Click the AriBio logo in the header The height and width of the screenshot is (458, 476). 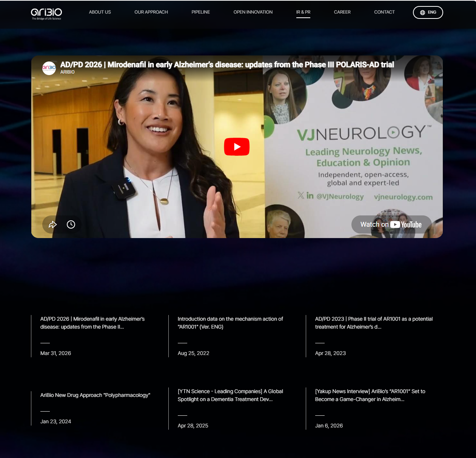[46, 14]
